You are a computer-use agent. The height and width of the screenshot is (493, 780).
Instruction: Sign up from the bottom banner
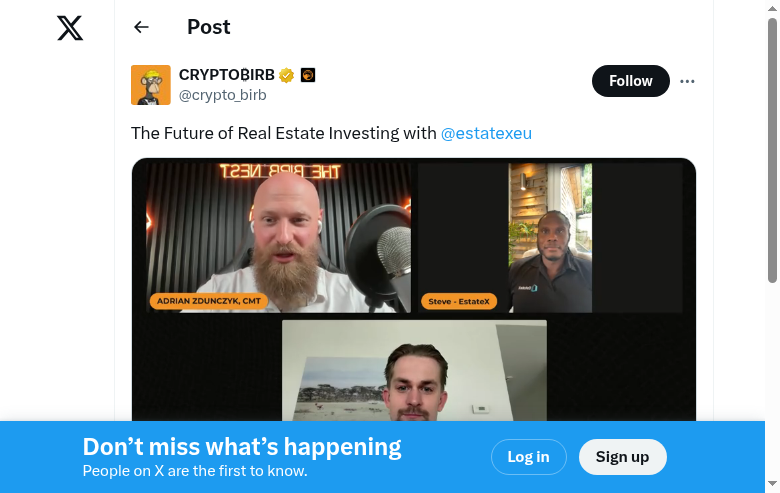622,457
